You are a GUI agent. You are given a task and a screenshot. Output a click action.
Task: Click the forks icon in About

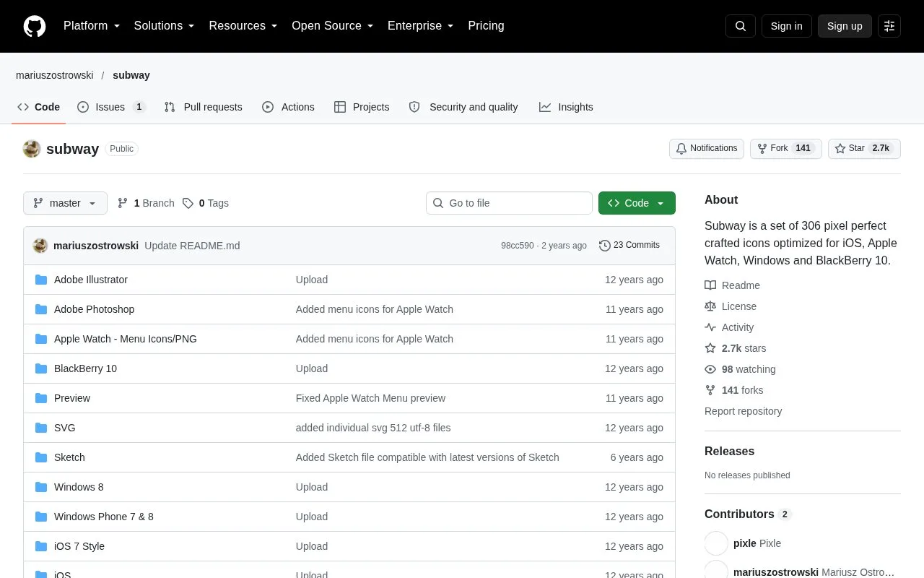pos(710,390)
